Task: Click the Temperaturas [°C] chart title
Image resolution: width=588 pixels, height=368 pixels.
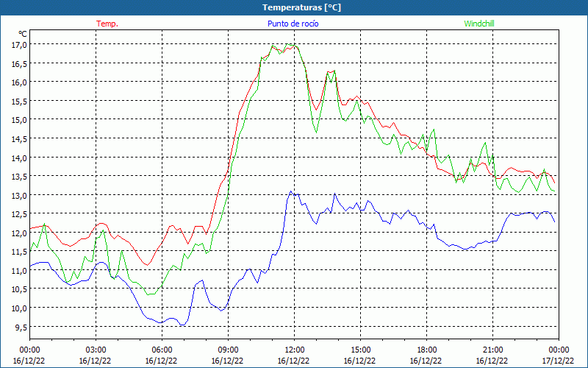Action: (301, 7)
